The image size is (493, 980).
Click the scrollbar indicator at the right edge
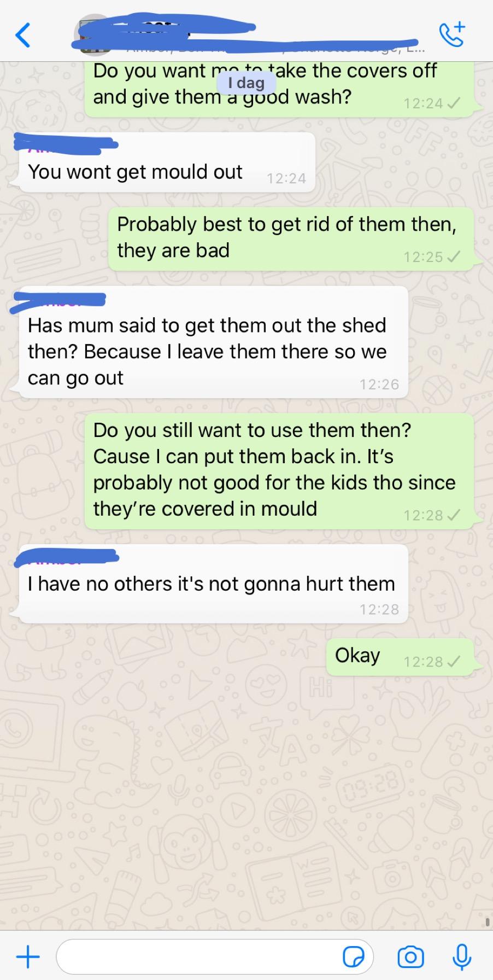pos(487,923)
